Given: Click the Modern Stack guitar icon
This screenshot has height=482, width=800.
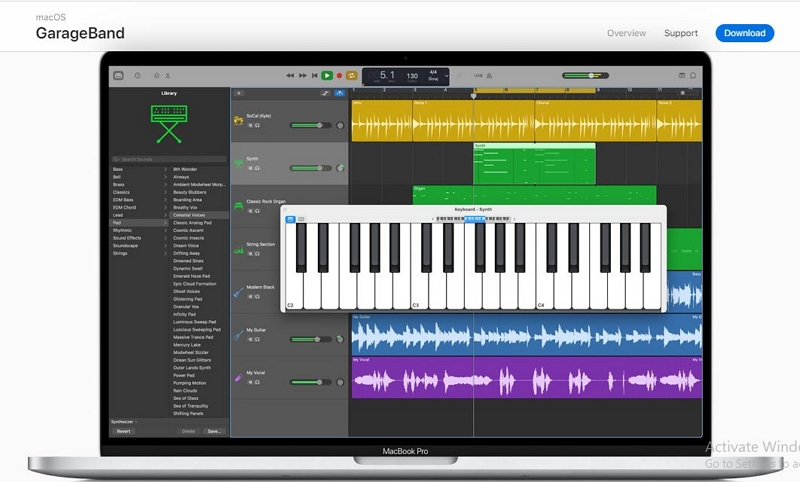Looking at the screenshot, I should tap(238, 292).
